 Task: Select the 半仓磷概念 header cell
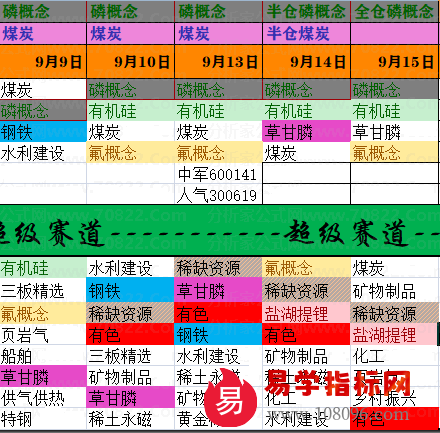click(306, 11)
